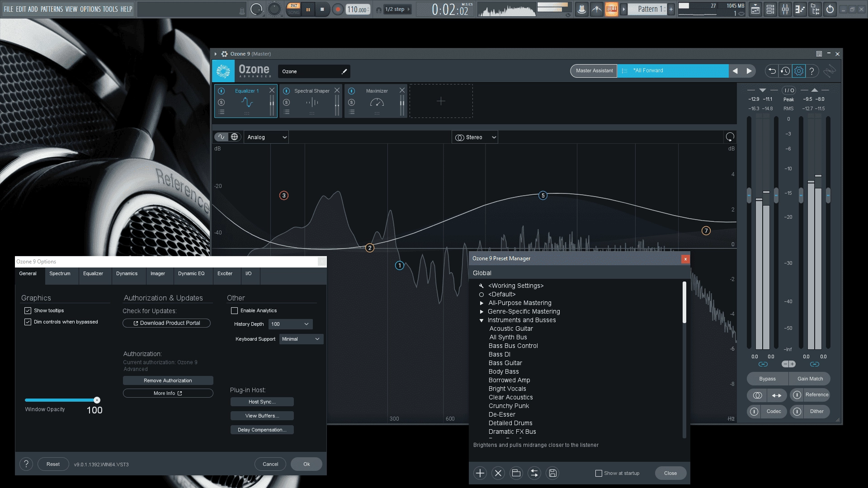The width and height of the screenshot is (868, 488).
Task: Open the Stereo channel mode dropdown
Action: coord(475,137)
